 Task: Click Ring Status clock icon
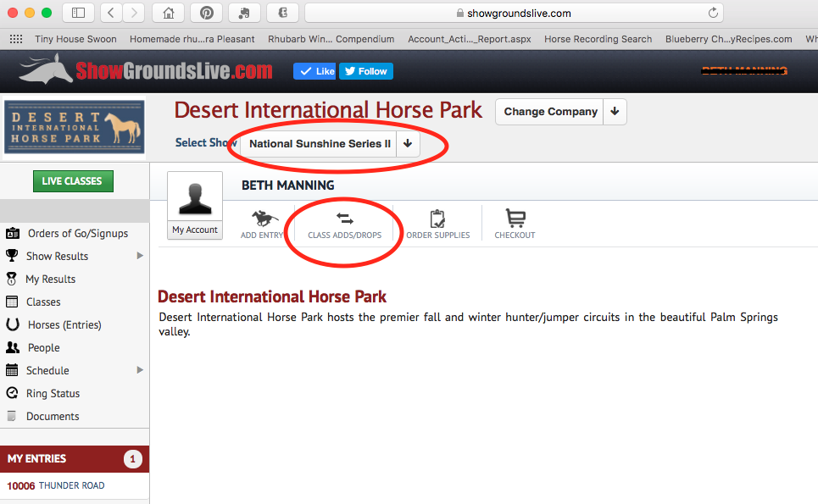point(12,392)
